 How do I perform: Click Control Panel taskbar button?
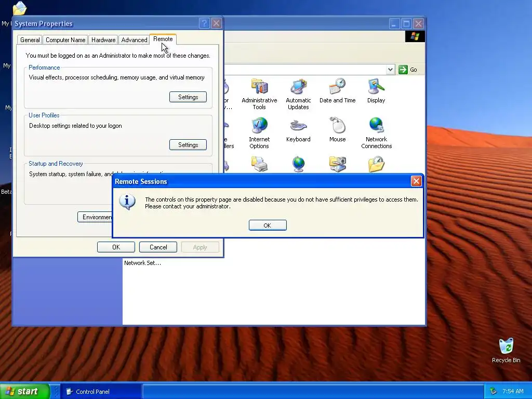tap(101, 392)
